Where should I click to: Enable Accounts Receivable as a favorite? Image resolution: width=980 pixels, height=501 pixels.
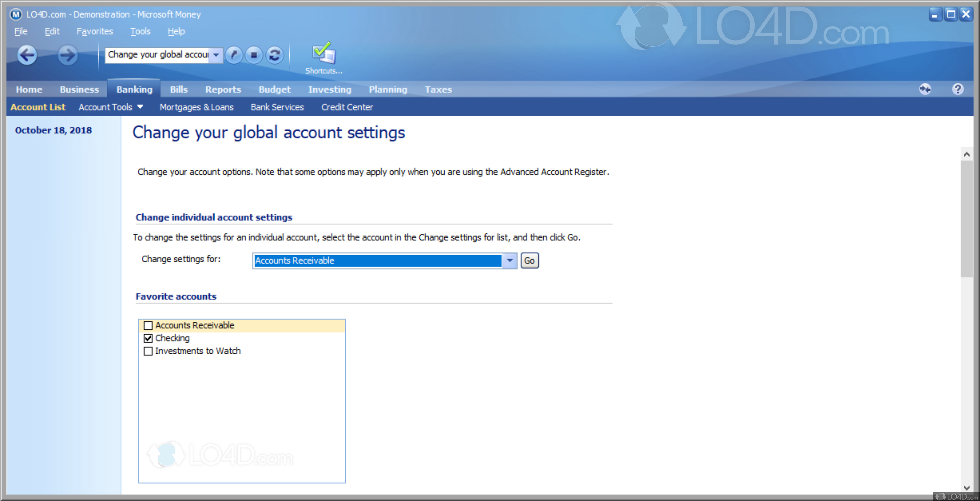click(148, 326)
